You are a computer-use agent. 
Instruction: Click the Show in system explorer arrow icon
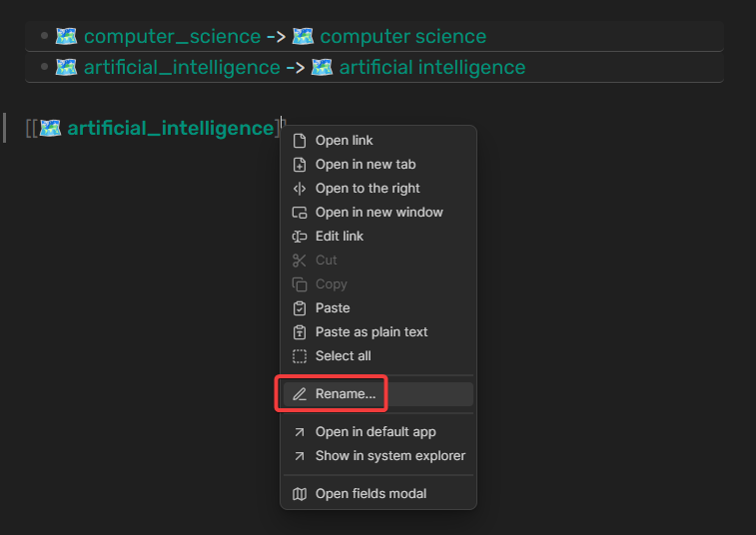(299, 456)
